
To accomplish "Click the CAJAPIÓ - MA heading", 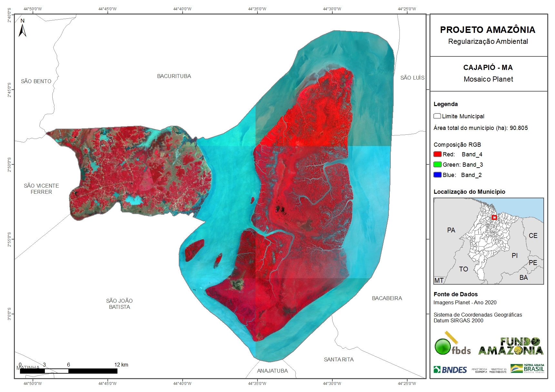I will point(488,68).
